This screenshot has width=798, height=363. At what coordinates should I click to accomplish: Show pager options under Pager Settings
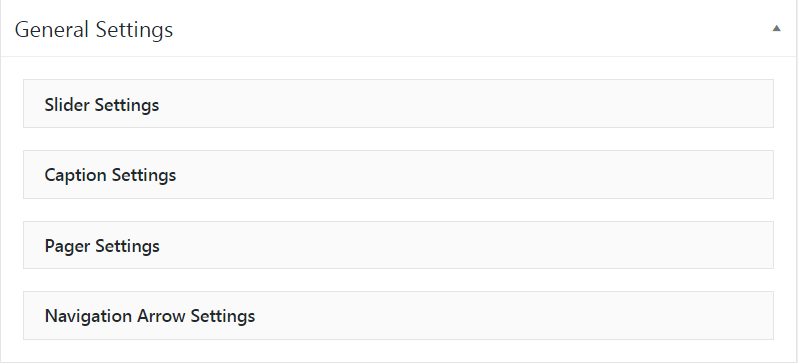click(x=398, y=245)
